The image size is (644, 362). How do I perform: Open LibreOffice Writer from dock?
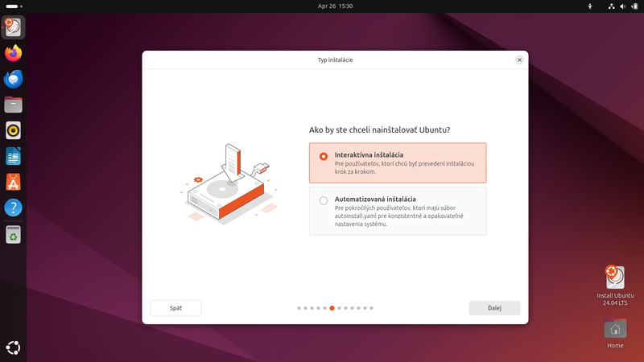click(13, 156)
